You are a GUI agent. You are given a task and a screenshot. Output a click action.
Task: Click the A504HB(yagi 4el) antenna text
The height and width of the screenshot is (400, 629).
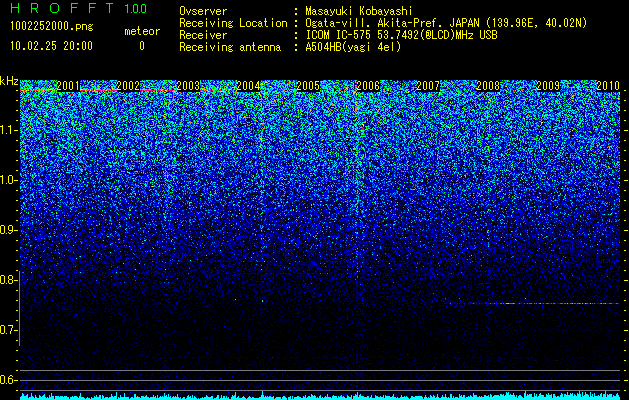(353, 47)
